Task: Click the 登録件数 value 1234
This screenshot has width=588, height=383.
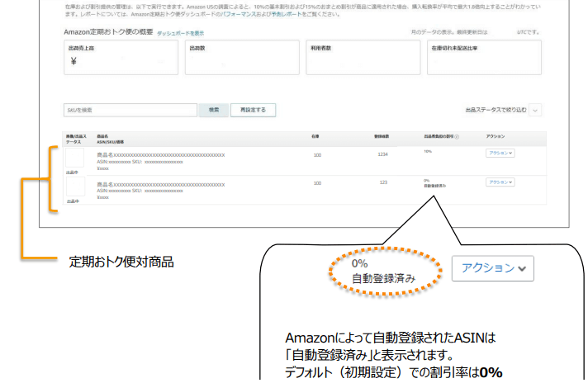Action: click(x=382, y=154)
